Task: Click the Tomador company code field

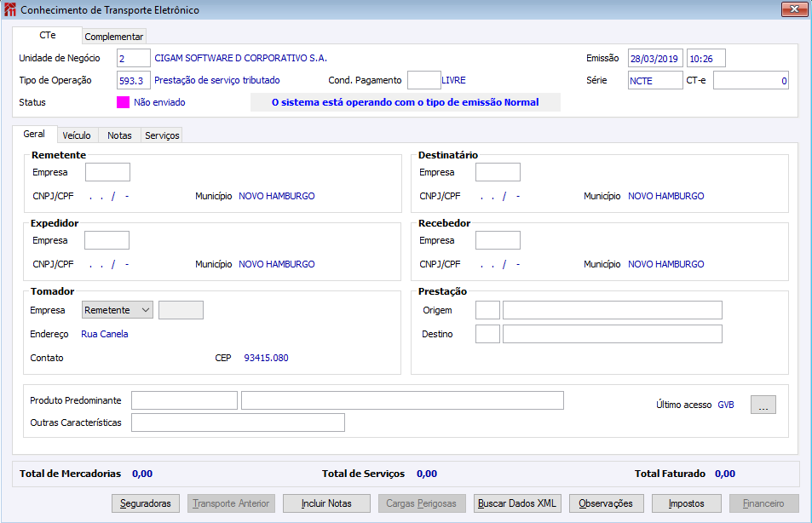Action: point(181,310)
